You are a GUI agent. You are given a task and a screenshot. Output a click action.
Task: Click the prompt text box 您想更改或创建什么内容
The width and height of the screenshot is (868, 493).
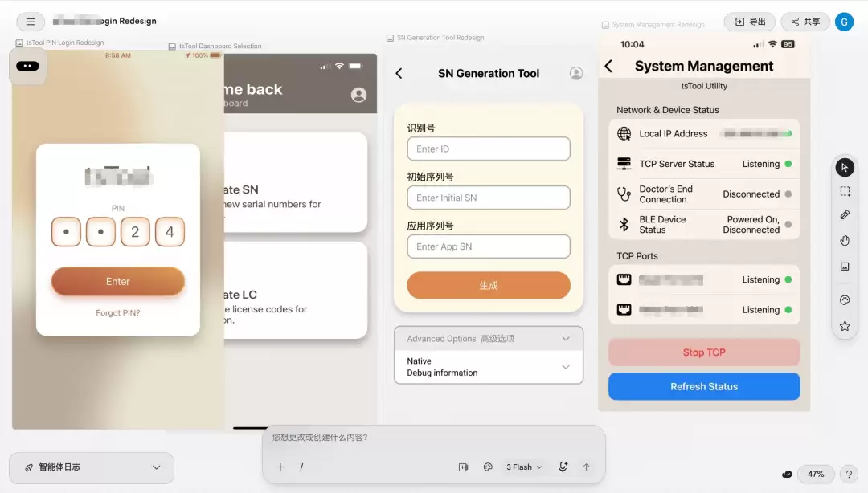click(x=433, y=437)
